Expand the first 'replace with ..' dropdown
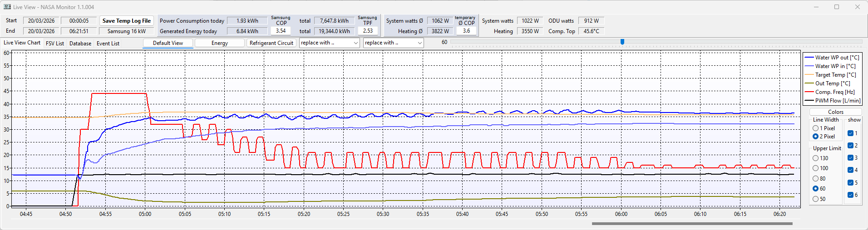 click(330, 43)
